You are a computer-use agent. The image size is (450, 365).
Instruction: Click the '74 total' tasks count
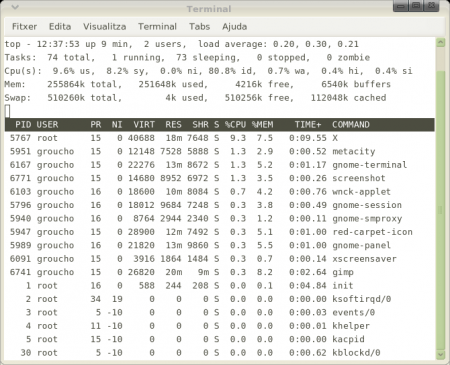[71, 58]
